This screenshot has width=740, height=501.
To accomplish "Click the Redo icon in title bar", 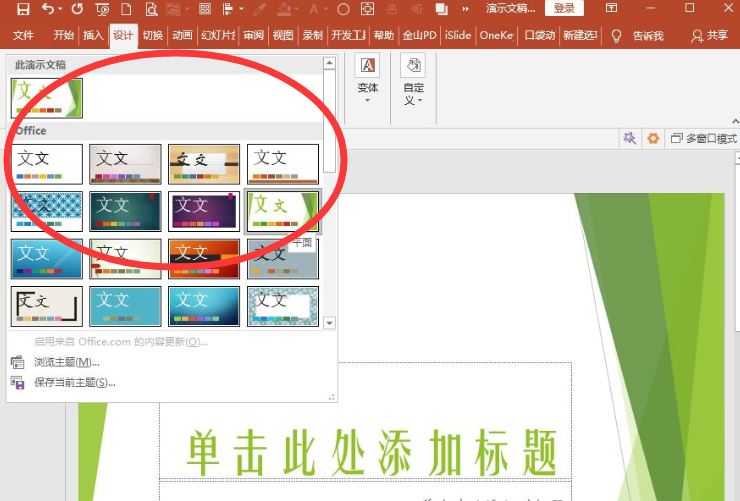I will (x=78, y=8).
